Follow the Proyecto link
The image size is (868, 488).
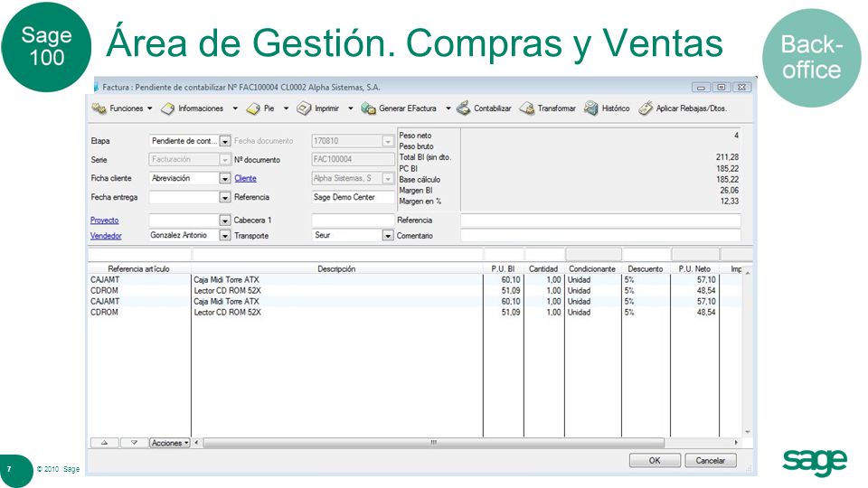click(x=105, y=221)
